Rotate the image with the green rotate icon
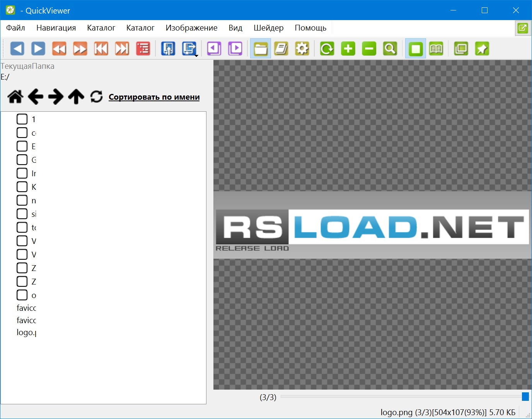The width and height of the screenshot is (532, 419). [x=327, y=49]
